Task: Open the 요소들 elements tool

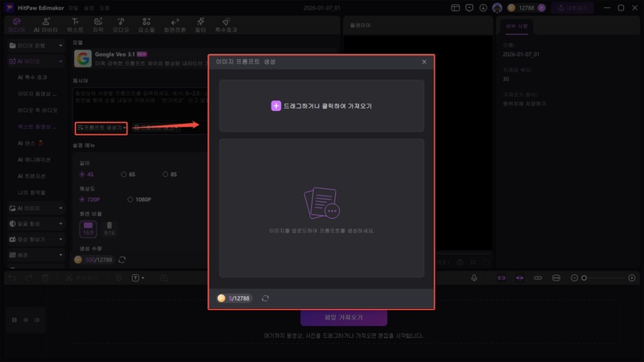Action: [147, 25]
